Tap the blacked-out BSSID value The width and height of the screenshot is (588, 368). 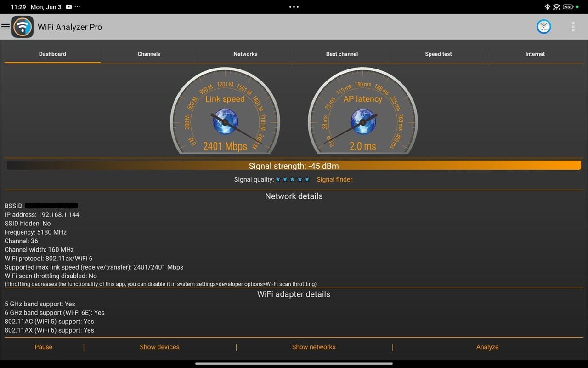point(51,206)
